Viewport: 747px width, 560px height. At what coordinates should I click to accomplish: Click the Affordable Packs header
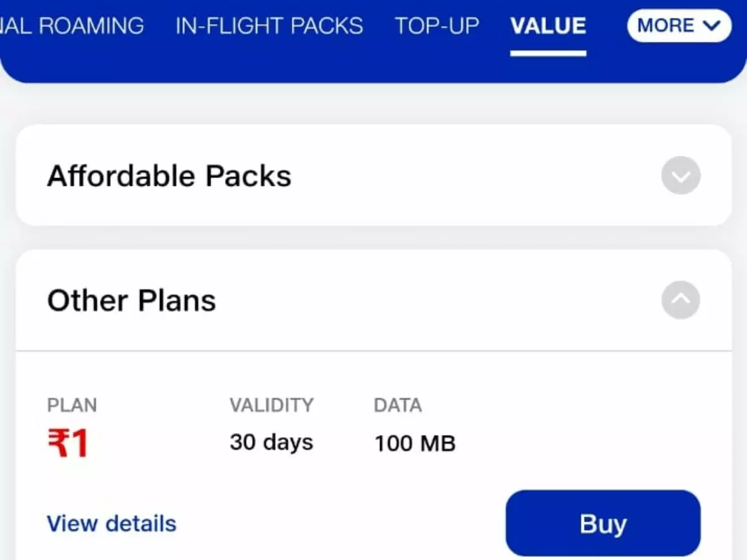(x=169, y=176)
